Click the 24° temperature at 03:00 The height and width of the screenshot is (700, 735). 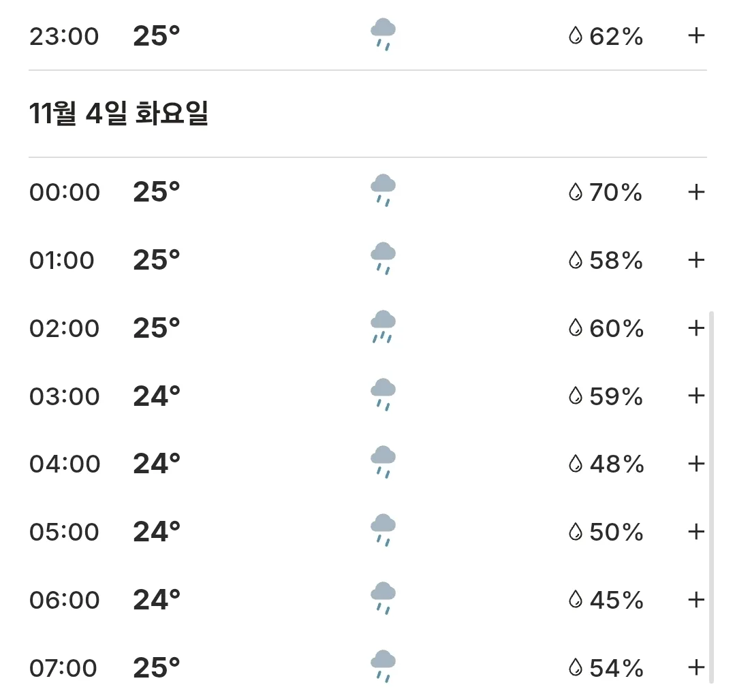tap(157, 396)
